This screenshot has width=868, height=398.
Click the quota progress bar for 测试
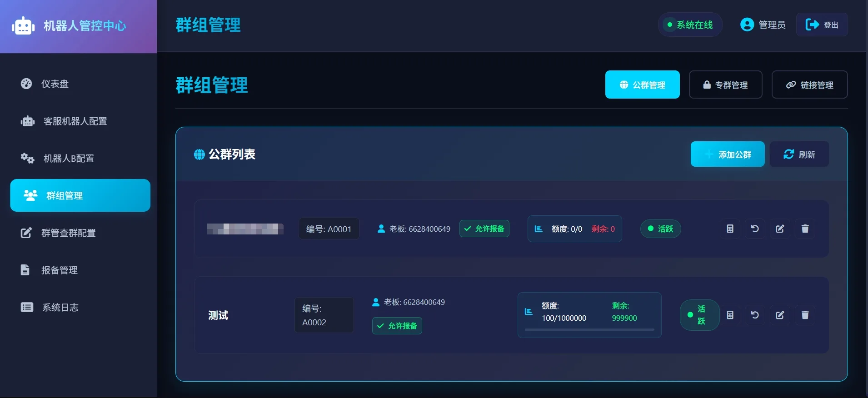point(589,329)
